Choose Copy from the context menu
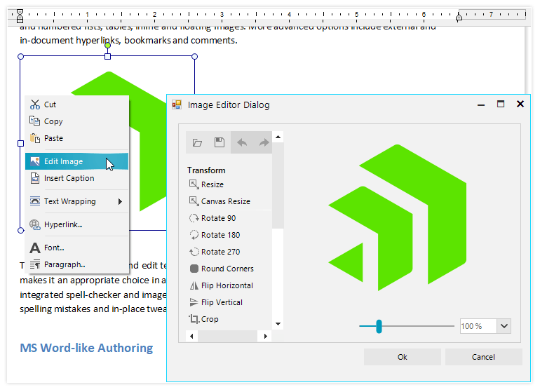 coord(77,121)
